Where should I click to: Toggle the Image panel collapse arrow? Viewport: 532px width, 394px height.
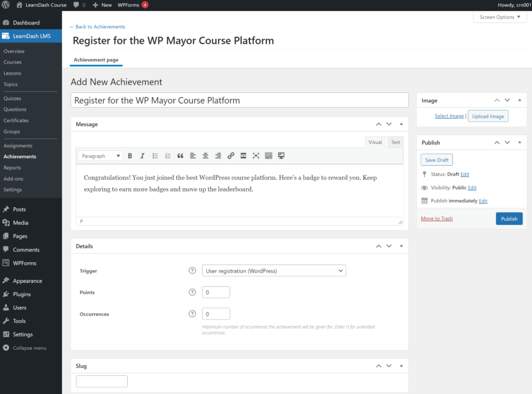click(519, 101)
